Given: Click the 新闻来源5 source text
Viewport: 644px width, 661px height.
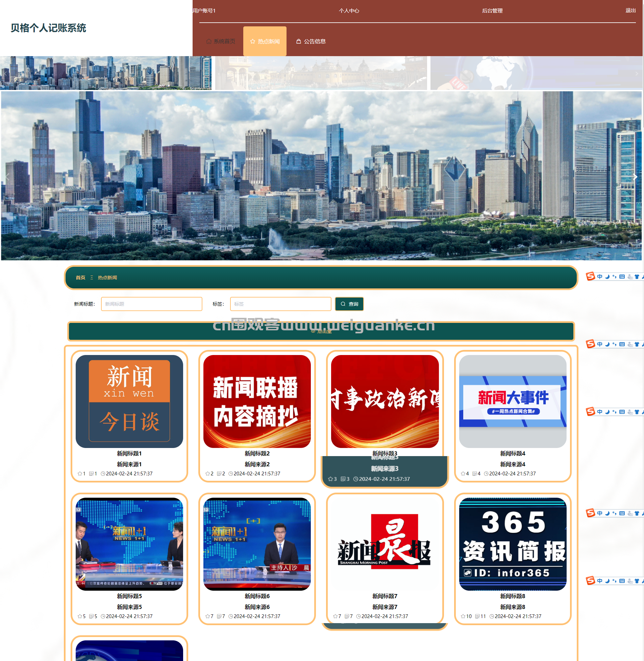Looking at the screenshot, I should click(129, 607).
